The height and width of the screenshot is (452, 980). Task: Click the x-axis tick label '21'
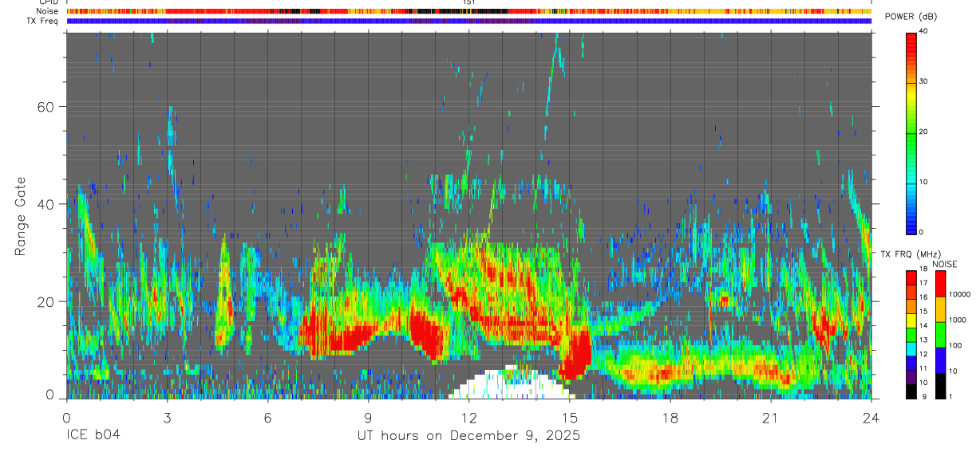(x=770, y=418)
